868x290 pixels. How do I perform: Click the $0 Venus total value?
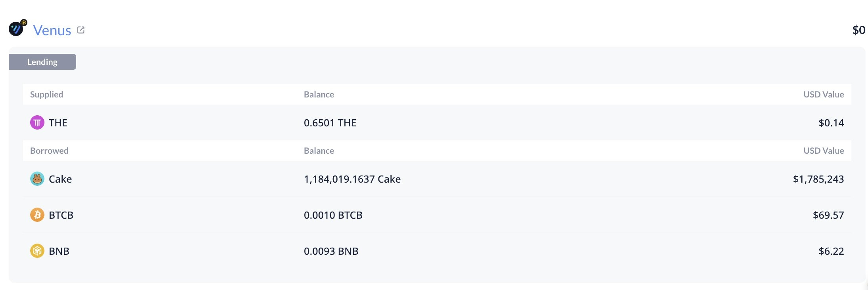(x=859, y=30)
